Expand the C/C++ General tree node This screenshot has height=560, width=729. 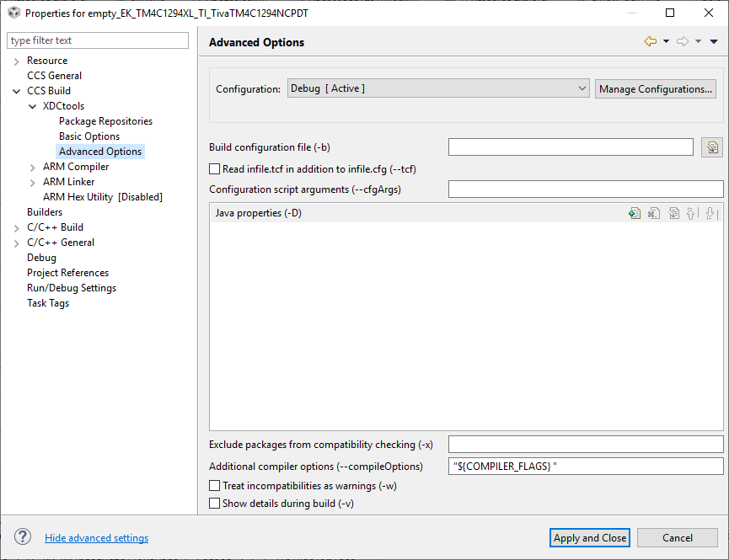pos(17,243)
